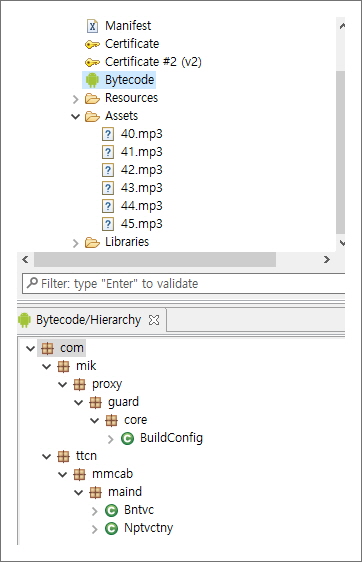This screenshot has width=362, height=562.
Task: Select the 45.mp3 file name
Action: (x=142, y=224)
